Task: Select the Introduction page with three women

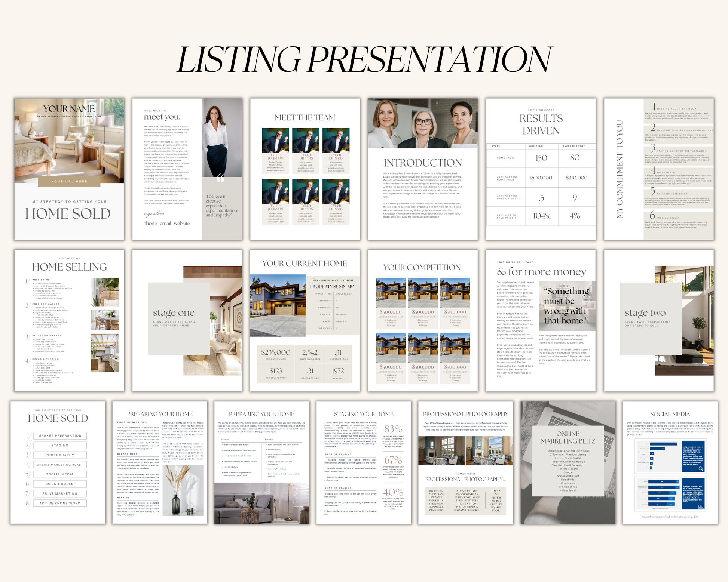Action: (x=423, y=169)
